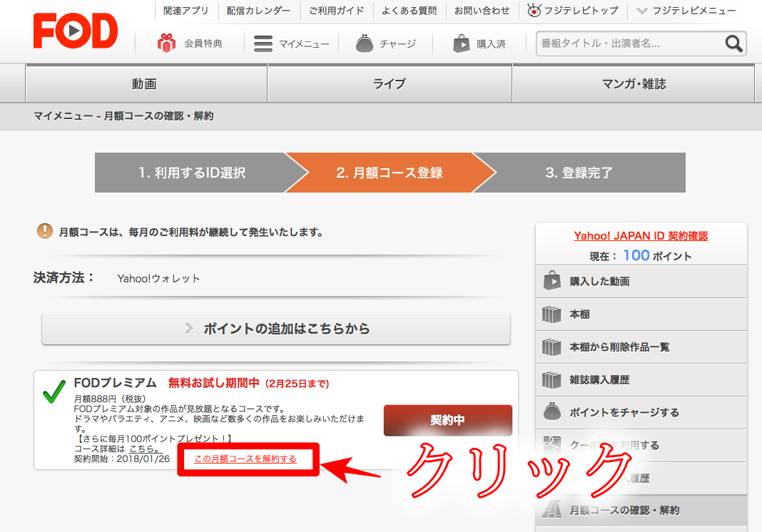762x532 pixels.
Task: Open 配信カレンダー in the top menu
Action: point(258,10)
